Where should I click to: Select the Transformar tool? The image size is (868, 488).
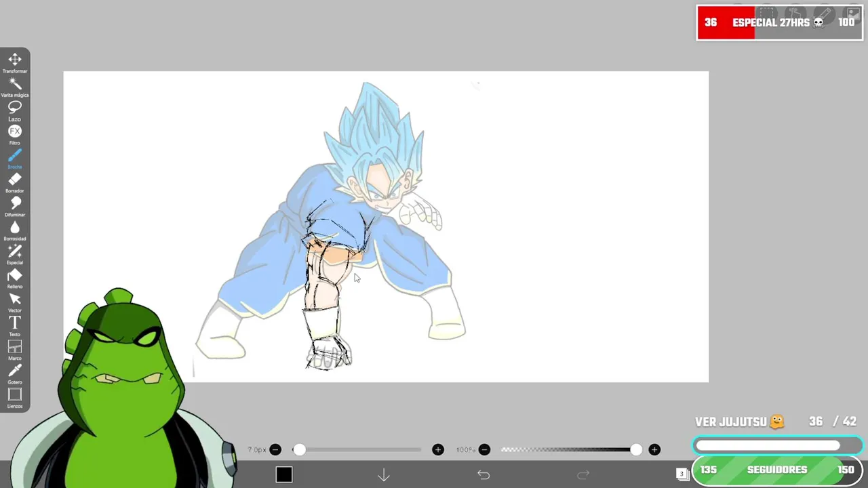tap(15, 62)
